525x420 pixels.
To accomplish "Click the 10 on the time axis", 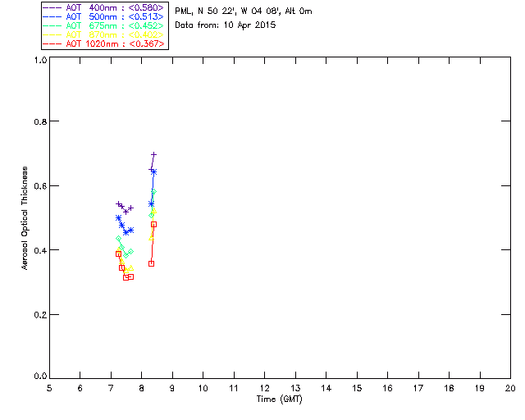I will pos(203,388).
